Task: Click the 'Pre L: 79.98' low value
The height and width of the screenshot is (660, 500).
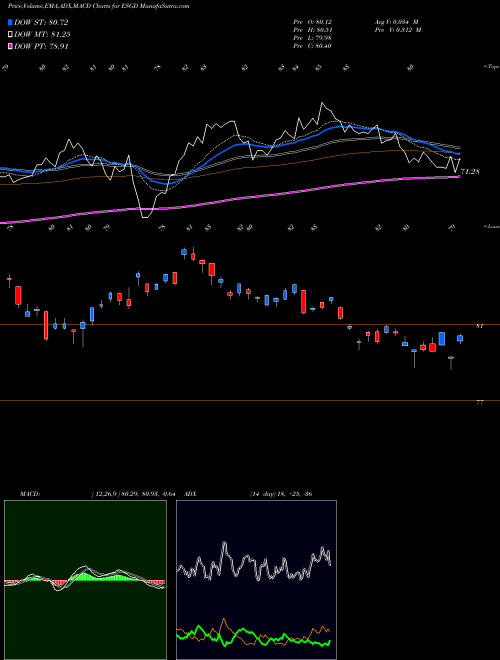Action: pyautogui.click(x=313, y=38)
